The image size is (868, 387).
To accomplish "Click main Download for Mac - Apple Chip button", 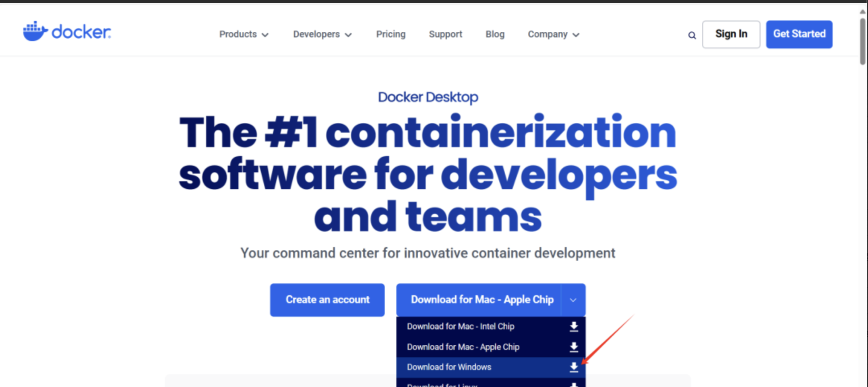I will [479, 300].
